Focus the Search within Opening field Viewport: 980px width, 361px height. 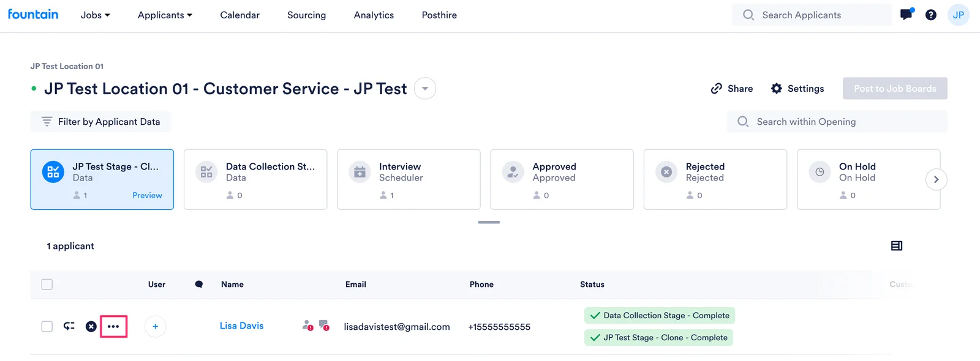tap(837, 122)
